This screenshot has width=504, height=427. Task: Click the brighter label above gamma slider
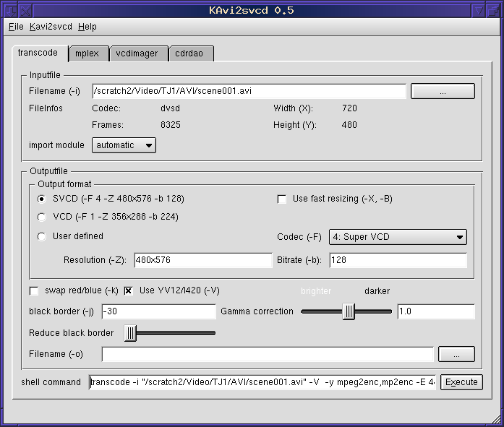[x=316, y=291]
